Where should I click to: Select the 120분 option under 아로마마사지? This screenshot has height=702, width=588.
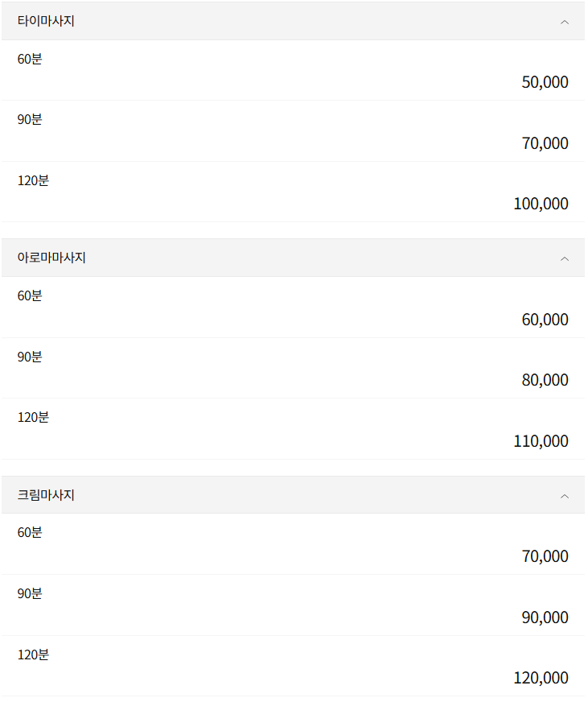click(x=32, y=417)
